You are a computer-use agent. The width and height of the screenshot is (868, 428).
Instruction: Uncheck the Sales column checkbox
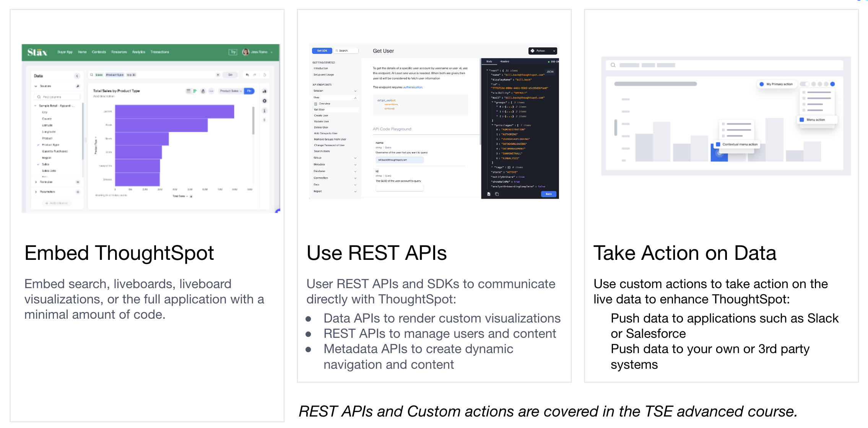coord(38,164)
